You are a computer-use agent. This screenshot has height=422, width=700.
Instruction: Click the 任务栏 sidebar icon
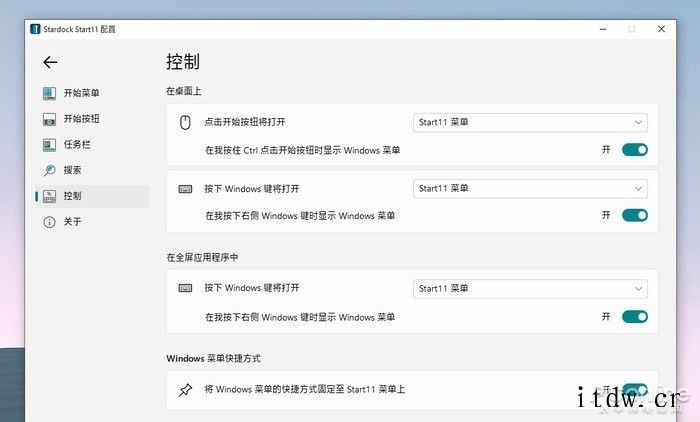(x=49, y=145)
